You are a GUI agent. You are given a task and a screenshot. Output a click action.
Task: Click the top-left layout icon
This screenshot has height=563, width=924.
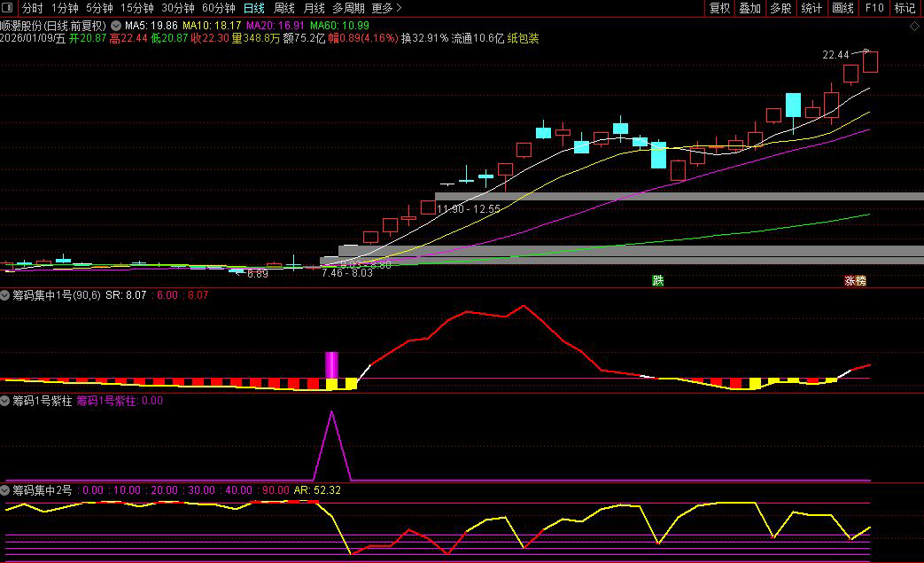point(9,8)
